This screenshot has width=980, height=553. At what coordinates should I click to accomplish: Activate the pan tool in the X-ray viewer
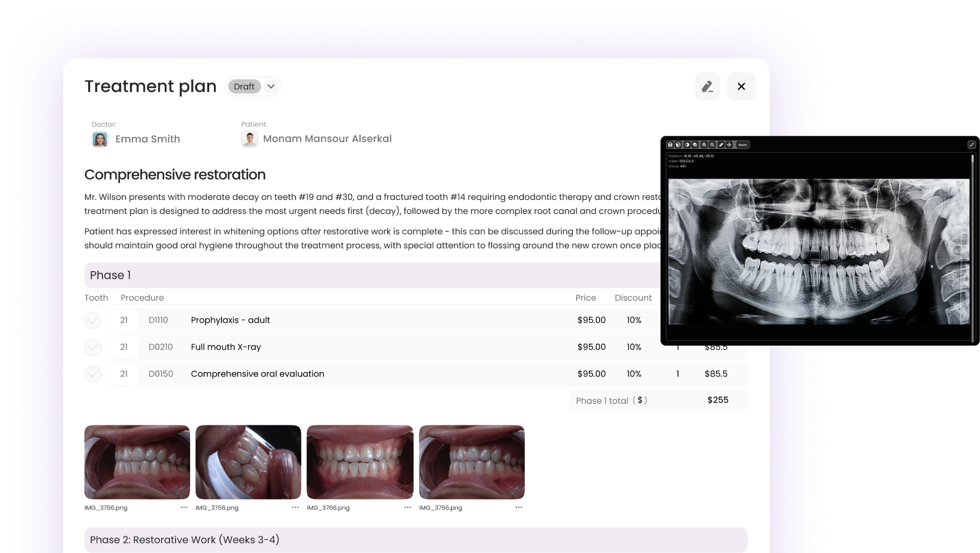click(729, 145)
